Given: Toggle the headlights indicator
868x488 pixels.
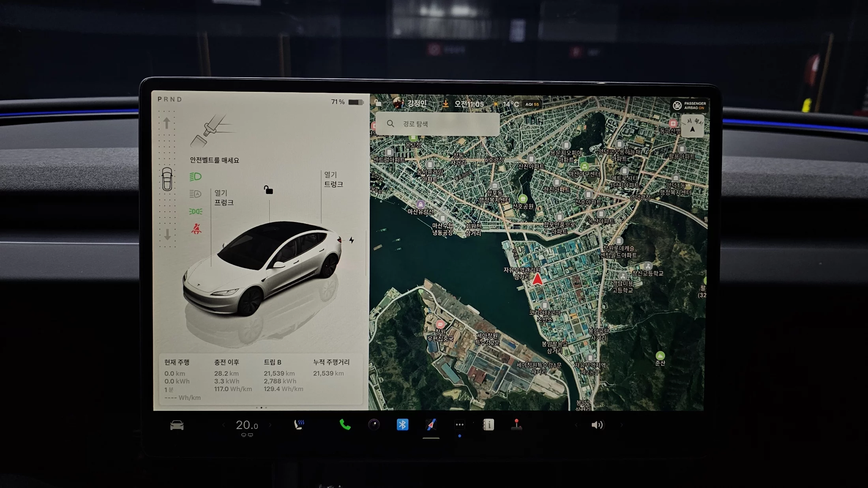Looking at the screenshot, I should click(195, 177).
